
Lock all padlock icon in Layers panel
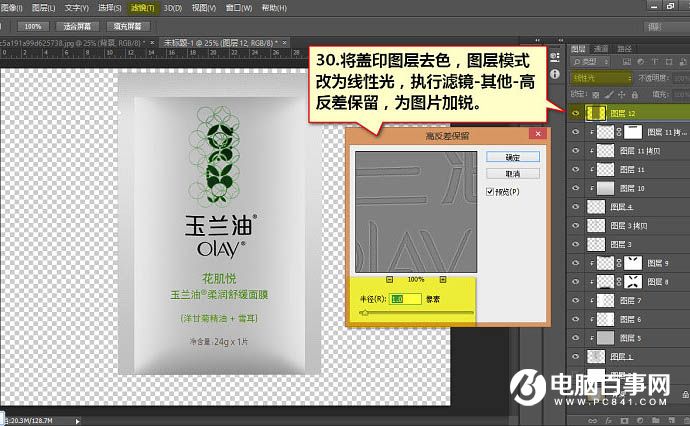635,94
